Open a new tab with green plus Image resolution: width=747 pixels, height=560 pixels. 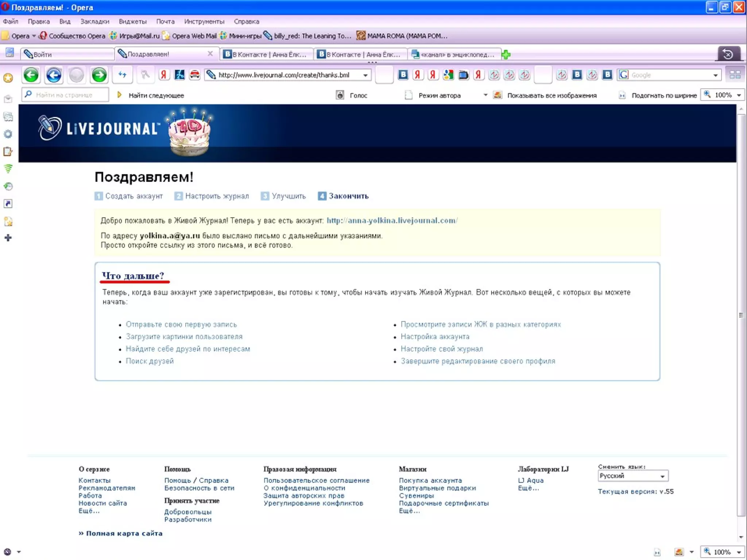506,55
